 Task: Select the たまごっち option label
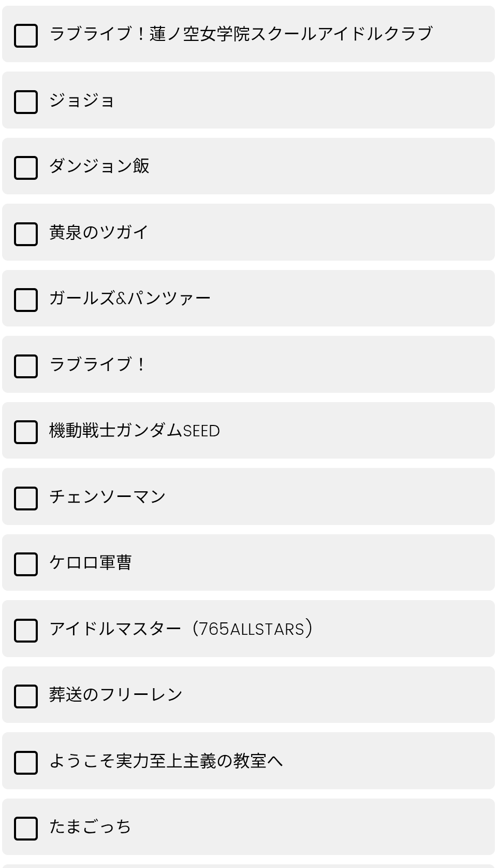tap(91, 827)
